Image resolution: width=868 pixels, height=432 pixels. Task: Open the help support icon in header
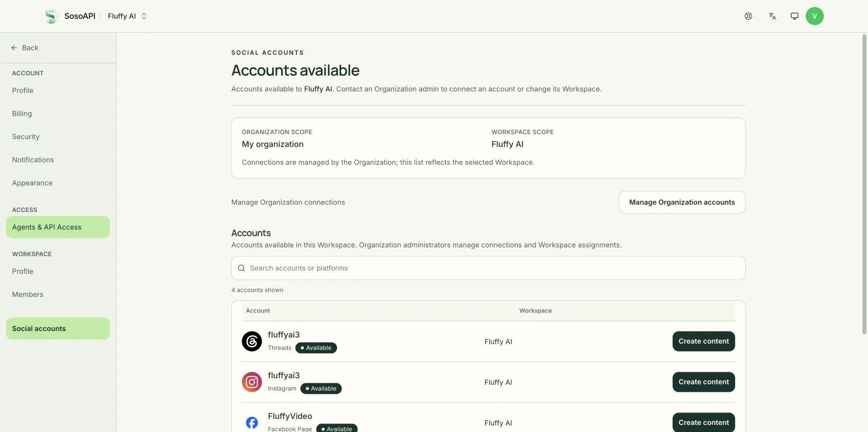[748, 16]
